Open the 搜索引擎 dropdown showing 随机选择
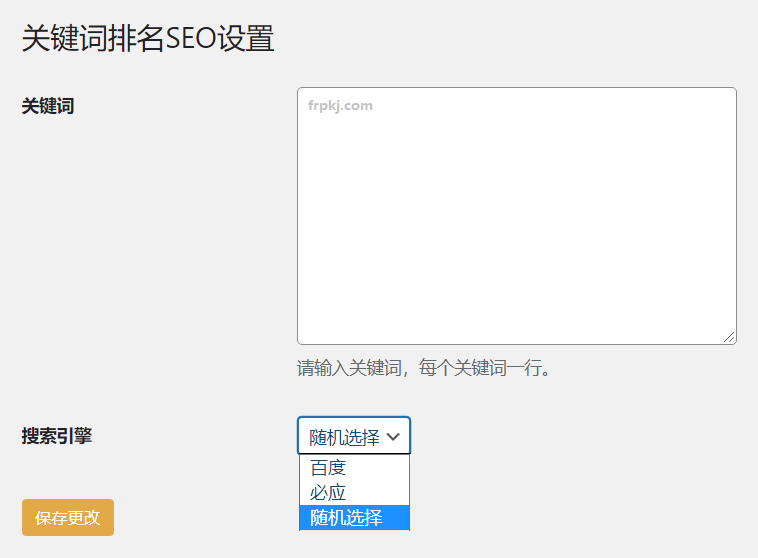Image resolution: width=758 pixels, height=558 pixels. pyautogui.click(x=354, y=436)
